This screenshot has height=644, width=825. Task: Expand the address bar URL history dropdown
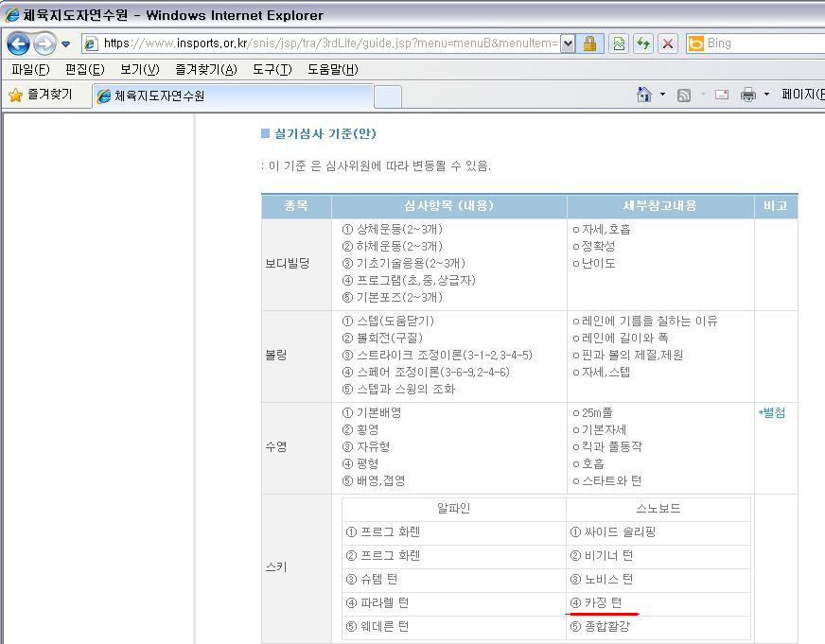coord(568,44)
